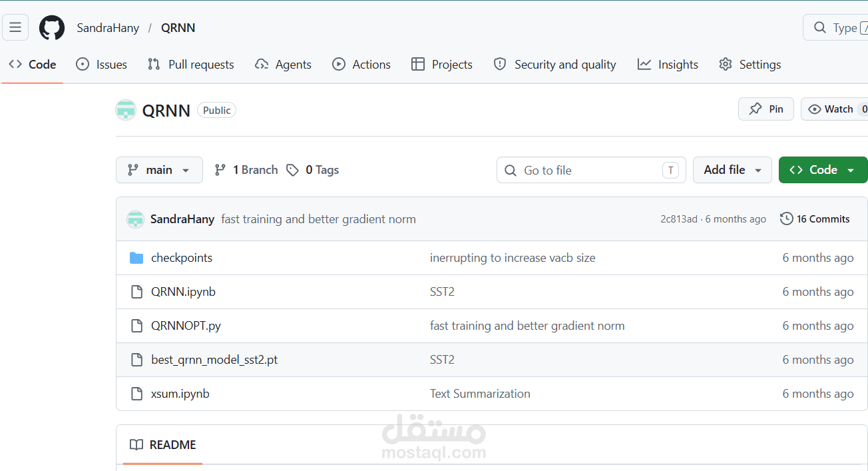Screen dimensions: 868x471
Task: Open the best_qrnn_model_sst2.pt file
Action: pyautogui.click(x=214, y=360)
